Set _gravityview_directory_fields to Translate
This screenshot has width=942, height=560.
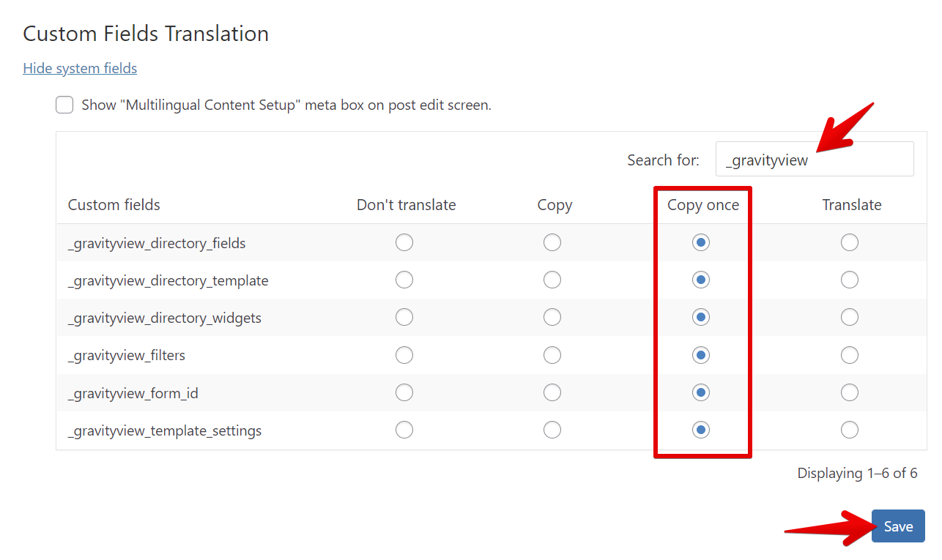tap(850, 242)
